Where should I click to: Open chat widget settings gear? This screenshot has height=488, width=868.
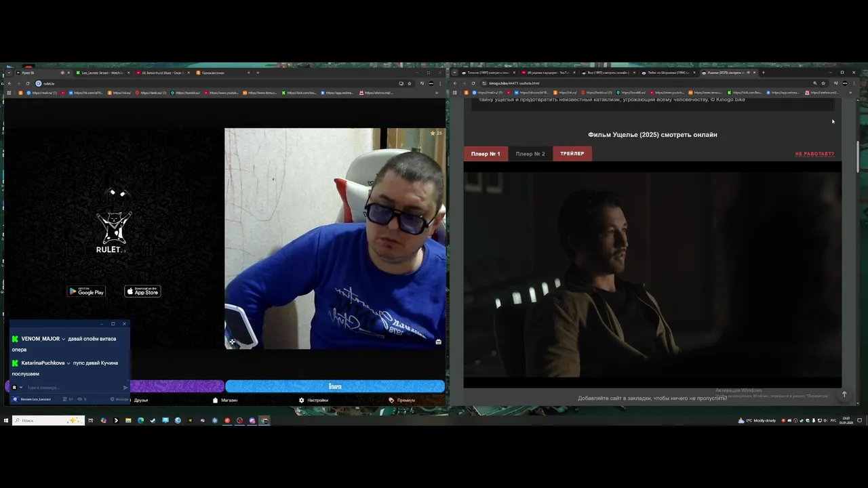coord(112,399)
